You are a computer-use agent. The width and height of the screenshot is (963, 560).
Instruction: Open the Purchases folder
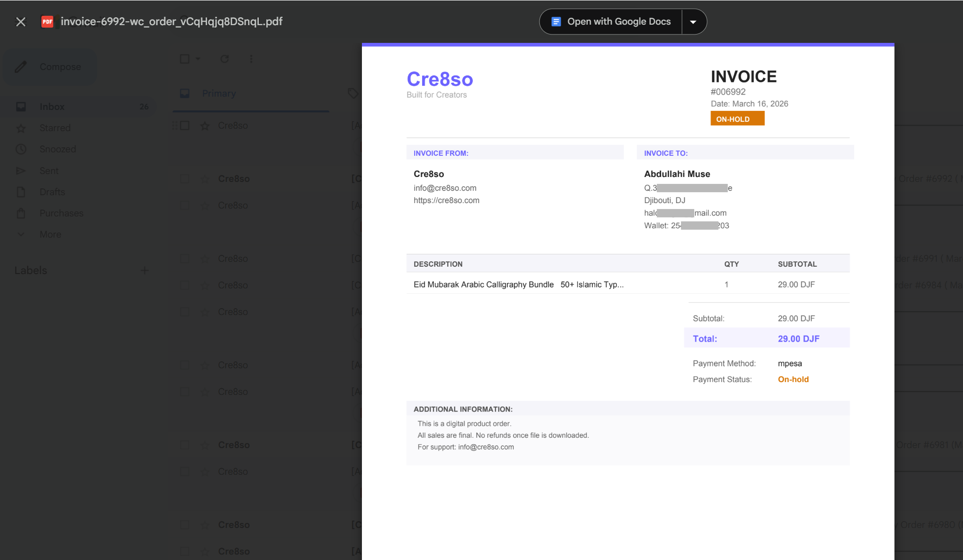[x=61, y=213]
